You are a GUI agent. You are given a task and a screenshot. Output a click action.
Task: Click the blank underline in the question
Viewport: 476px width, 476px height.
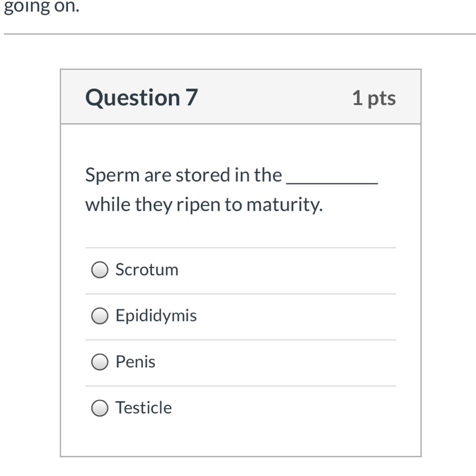click(x=332, y=182)
